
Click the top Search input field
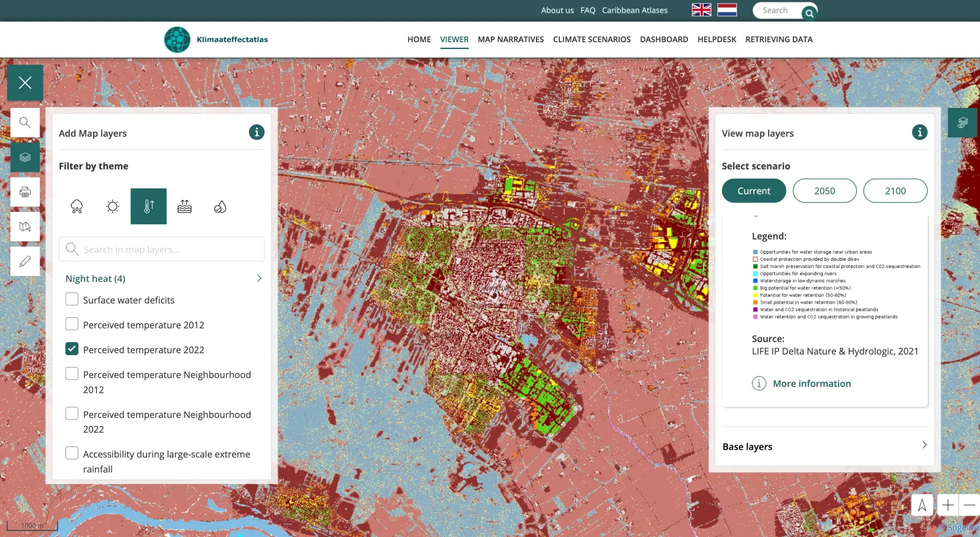pos(778,10)
